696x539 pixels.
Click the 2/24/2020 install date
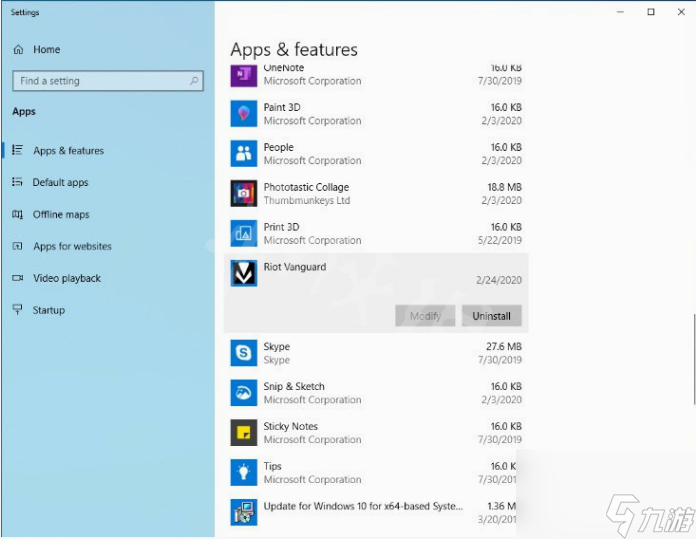click(x=499, y=280)
